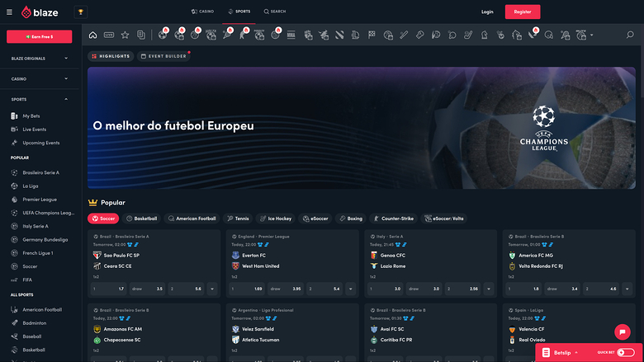Collapse the Sports sidebar section

[x=40, y=99]
